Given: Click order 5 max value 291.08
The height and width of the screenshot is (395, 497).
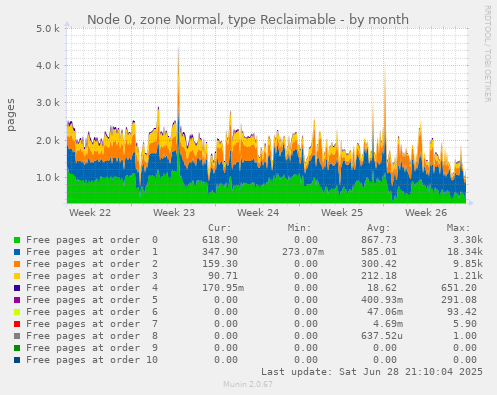Looking at the screenshot, I should point(459,300).
